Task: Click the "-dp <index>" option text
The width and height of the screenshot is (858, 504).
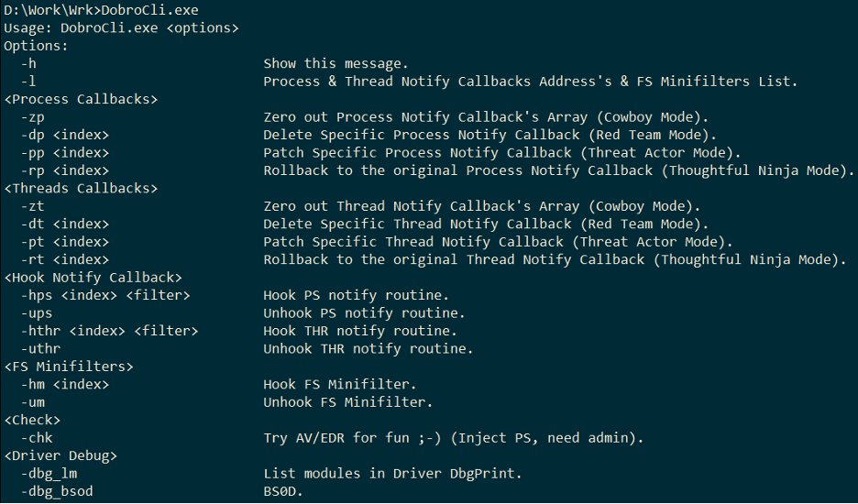Action: (64, 135)
